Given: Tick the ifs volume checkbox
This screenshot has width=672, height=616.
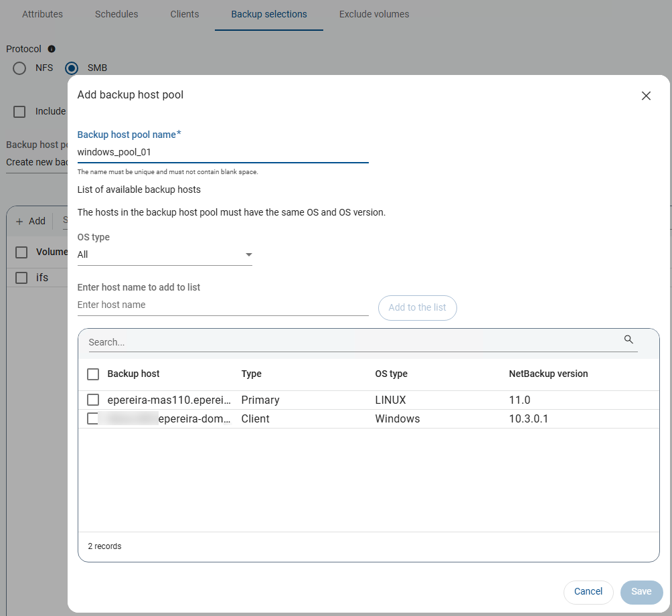Looking at the screenshot, I should 21,277.
